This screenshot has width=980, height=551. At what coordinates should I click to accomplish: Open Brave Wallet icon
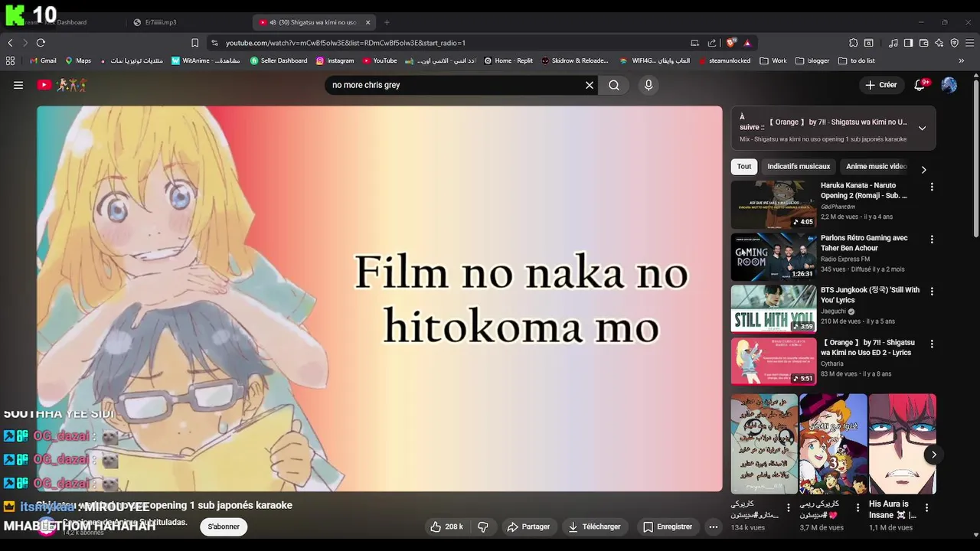coord(924,43)
